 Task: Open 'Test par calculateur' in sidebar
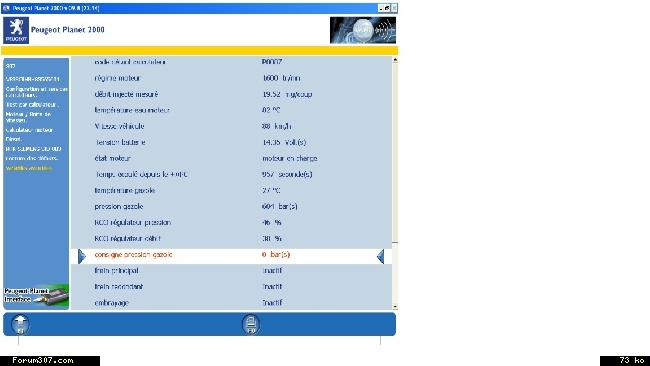click(x=32, y=104)
